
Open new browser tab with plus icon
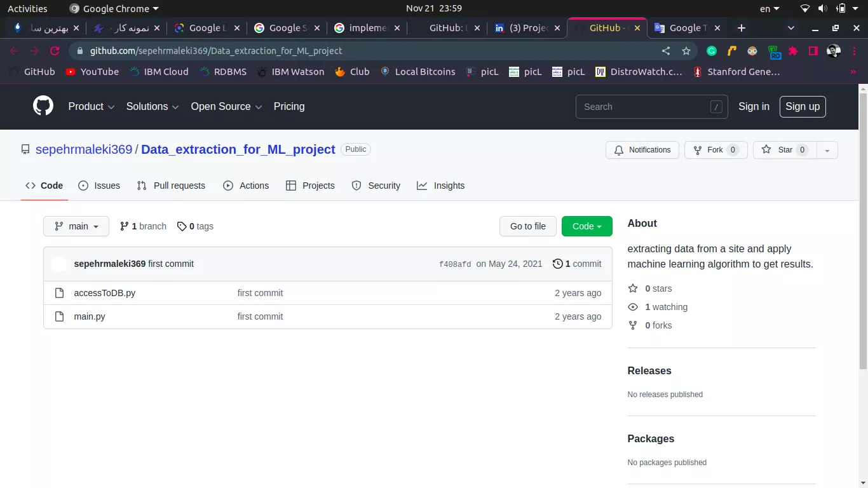[x=742, y=28]
